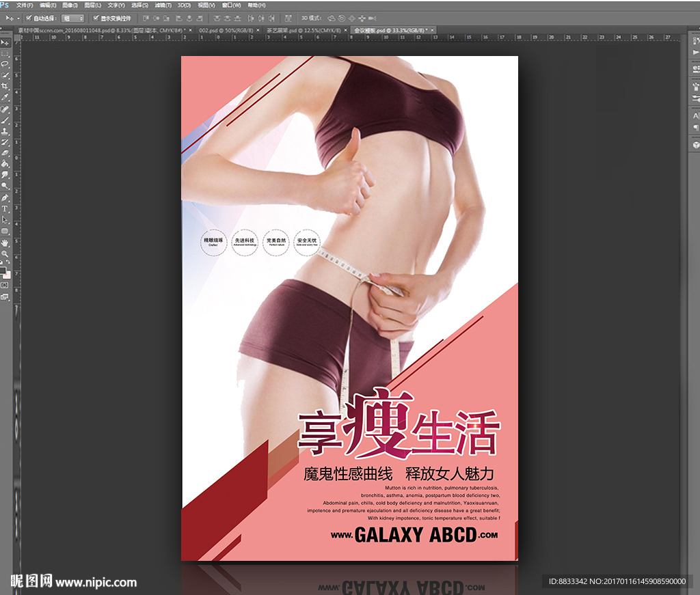The image size is (700, 595).
Task: Click the foreground color swatch
Action: point(3,270)
